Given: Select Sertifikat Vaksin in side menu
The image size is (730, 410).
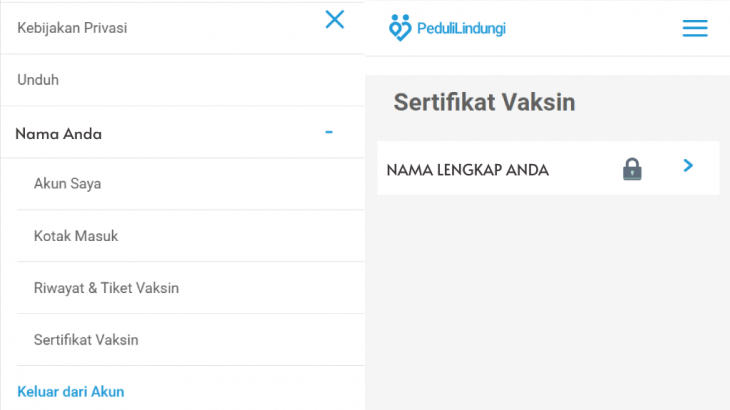Looking at the screenshot, I should click(86, 340).
